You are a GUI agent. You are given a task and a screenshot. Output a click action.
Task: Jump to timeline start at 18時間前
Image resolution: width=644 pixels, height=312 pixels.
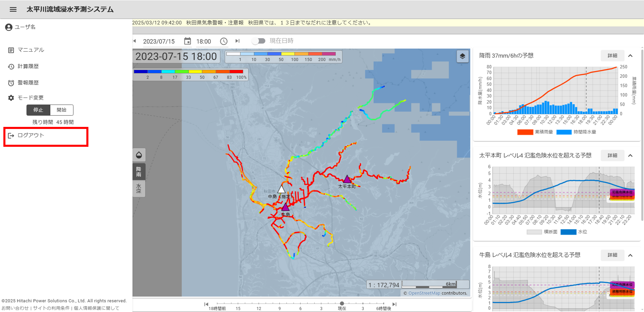click(x=206, y=304)
